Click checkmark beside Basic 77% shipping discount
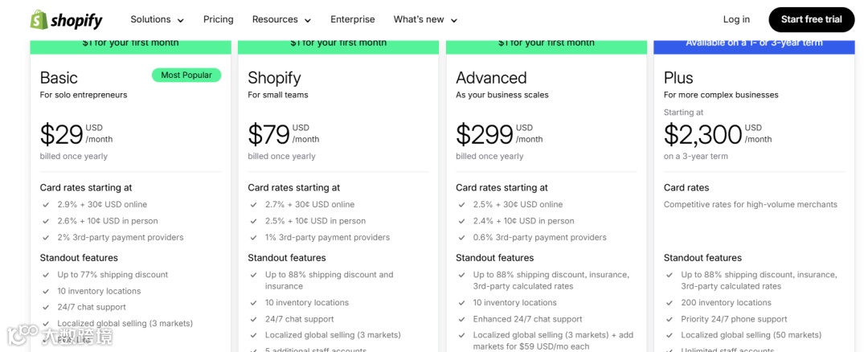The height and width of the screenshot is (352, 868). [46, 275]
